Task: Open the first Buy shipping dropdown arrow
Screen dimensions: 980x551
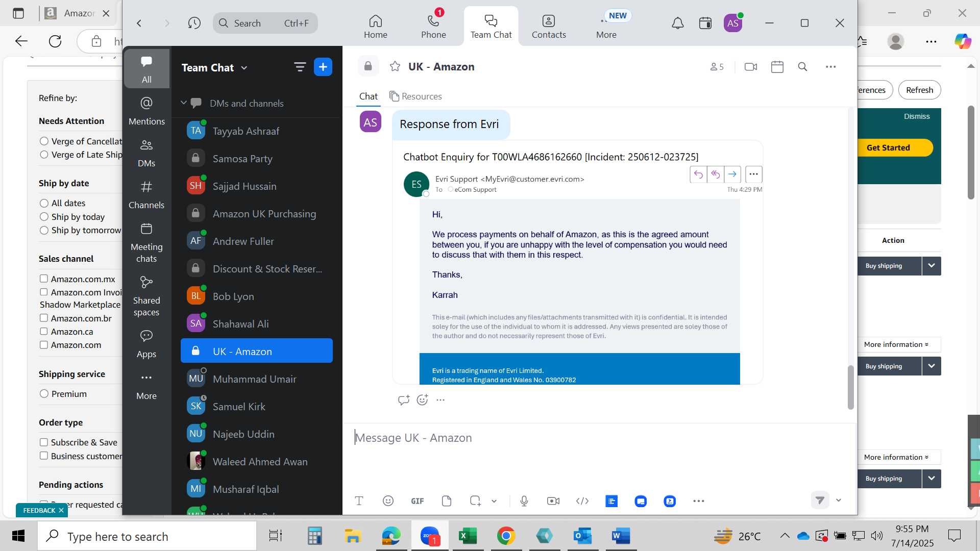Action: [x=932, y=266]
